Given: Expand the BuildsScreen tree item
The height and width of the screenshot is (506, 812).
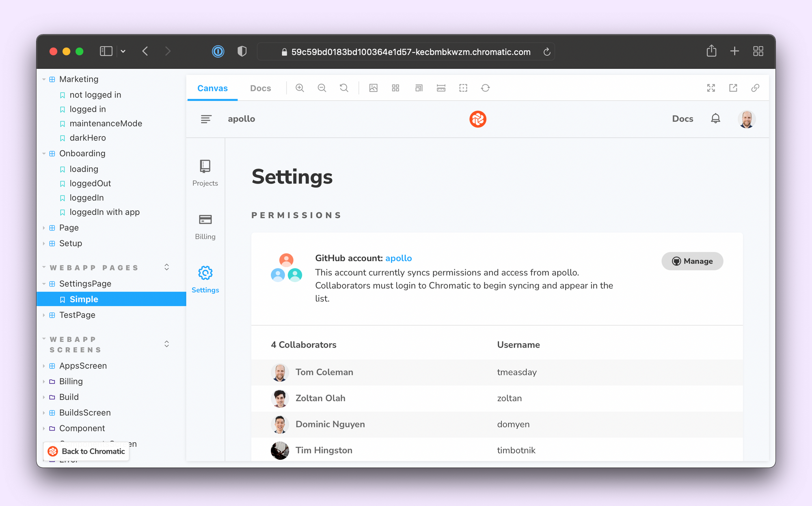Looking at the screenshot, I should 44,413.
